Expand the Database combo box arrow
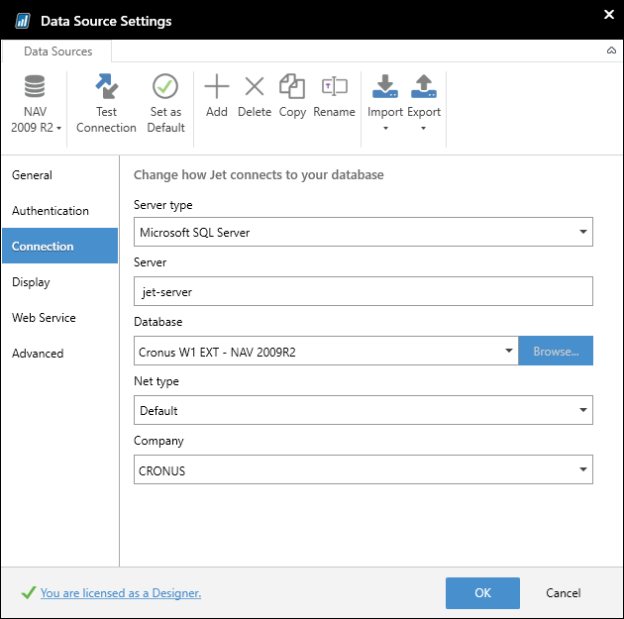 (x=509, y=351)
